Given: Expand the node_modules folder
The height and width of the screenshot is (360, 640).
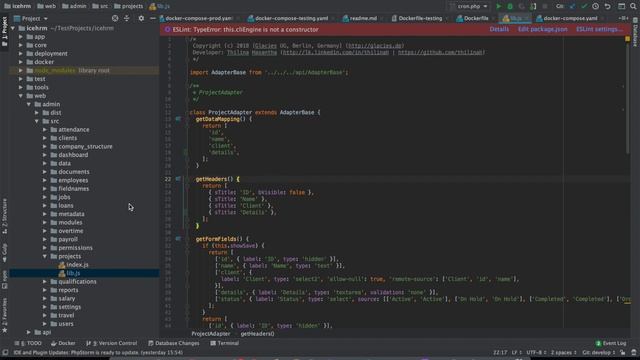Looking at the screenshot, I should pyautogui.click(x=20, y=71).
